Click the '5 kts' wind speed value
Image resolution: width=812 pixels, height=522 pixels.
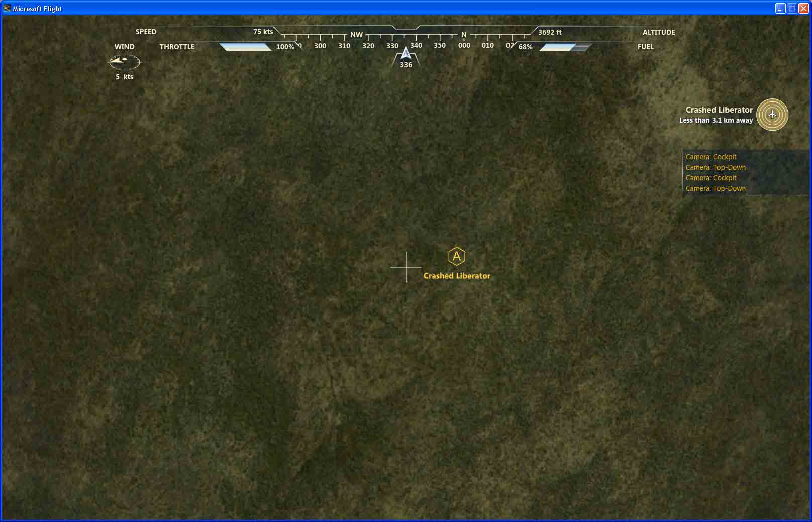pos(125,77)
